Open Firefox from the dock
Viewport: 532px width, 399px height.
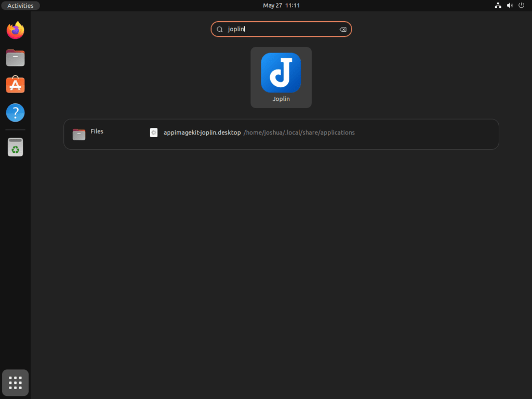(x=15, y=30)
